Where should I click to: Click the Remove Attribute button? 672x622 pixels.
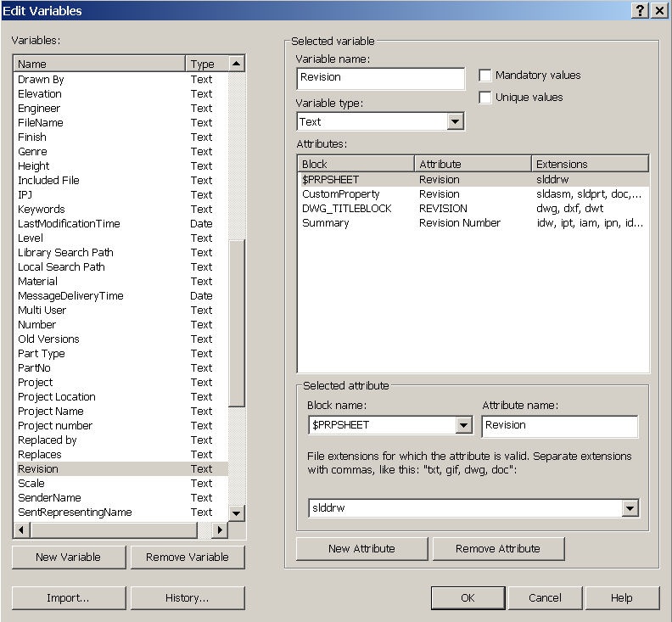(x=498, y=549)
